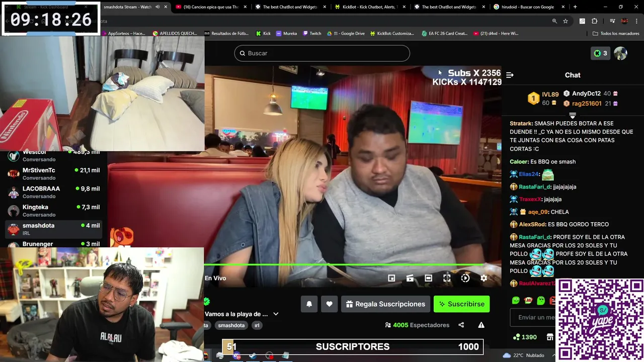
Task: Open the 'smashdota' tag chip
Action: [x=231, y=325]
